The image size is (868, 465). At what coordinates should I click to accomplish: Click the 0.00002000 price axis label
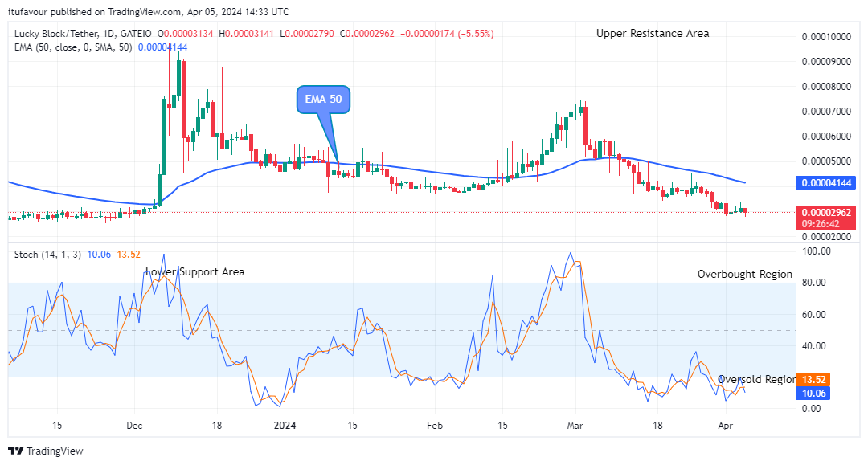tap(826, 237)
